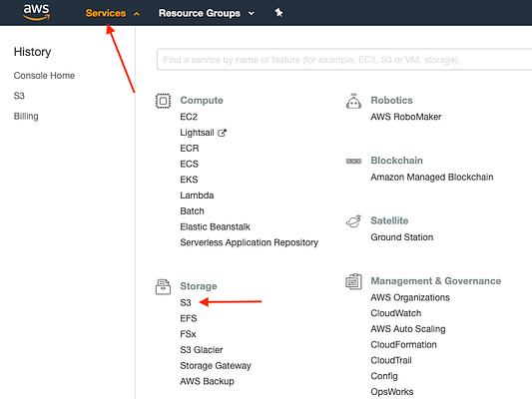This screenshot has height=399, width=532.
Task: Click the Storage category drawer icon
Action: pyautogui.click(x=163, y=287)
